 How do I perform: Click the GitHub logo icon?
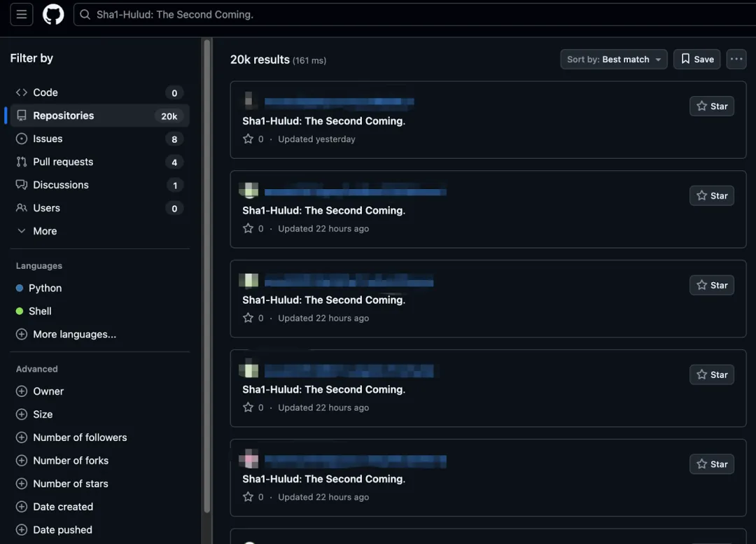53,14
